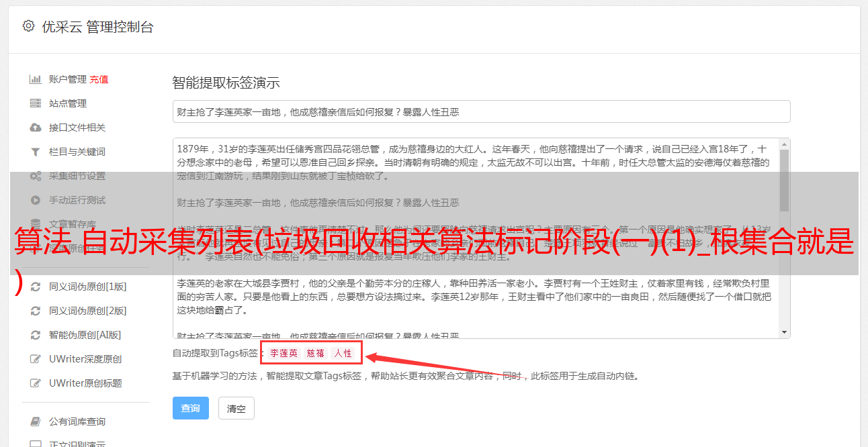Viewport: 868px width, 447px height.
Task: Click the red 充值 link
Action: [x=99, y=79]
